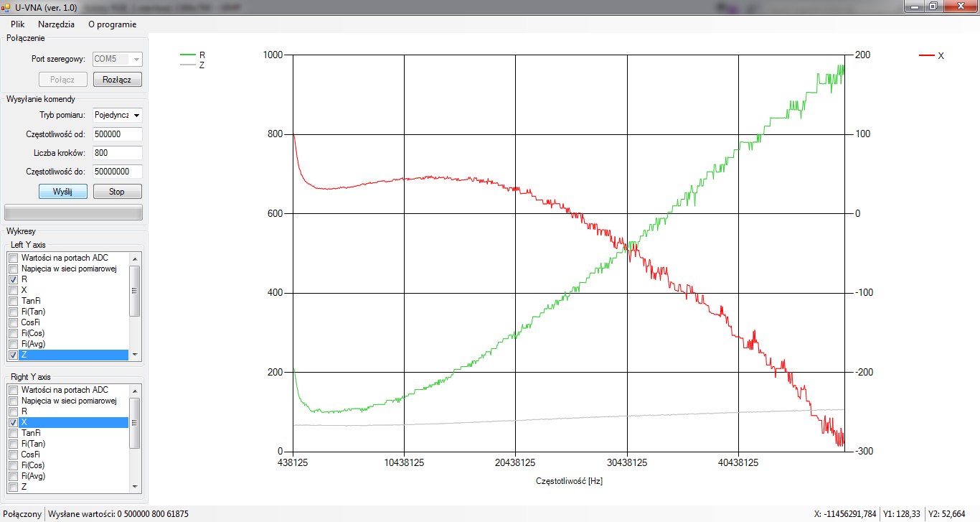Open the Narzędzia menu
This screenshot has width=980, height=522.
[x=56, y=24]
